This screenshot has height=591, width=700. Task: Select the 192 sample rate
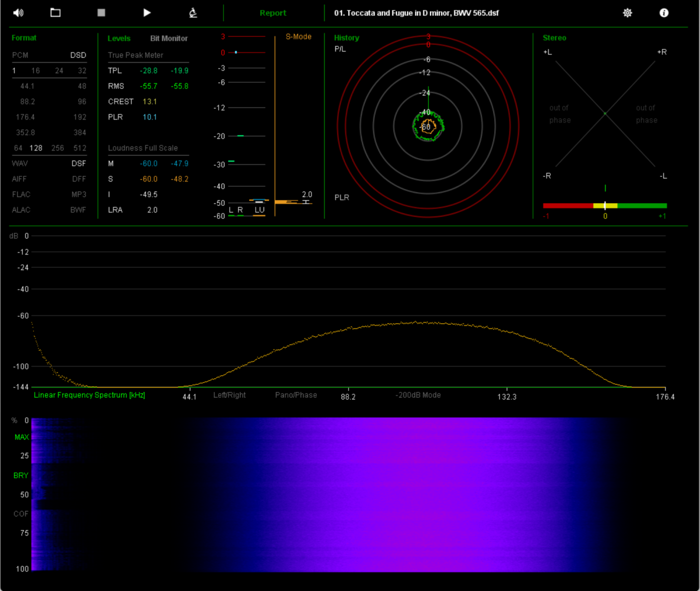pyautogui.click(x=80, y=117)
